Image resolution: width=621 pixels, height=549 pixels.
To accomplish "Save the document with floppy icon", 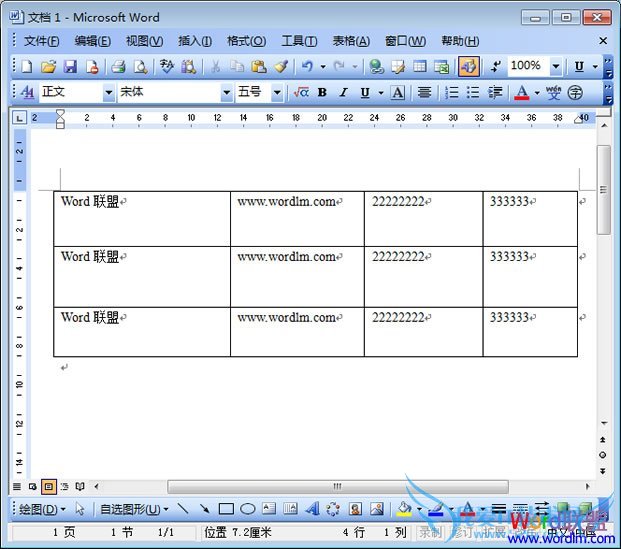I will [x=70, y=66].
